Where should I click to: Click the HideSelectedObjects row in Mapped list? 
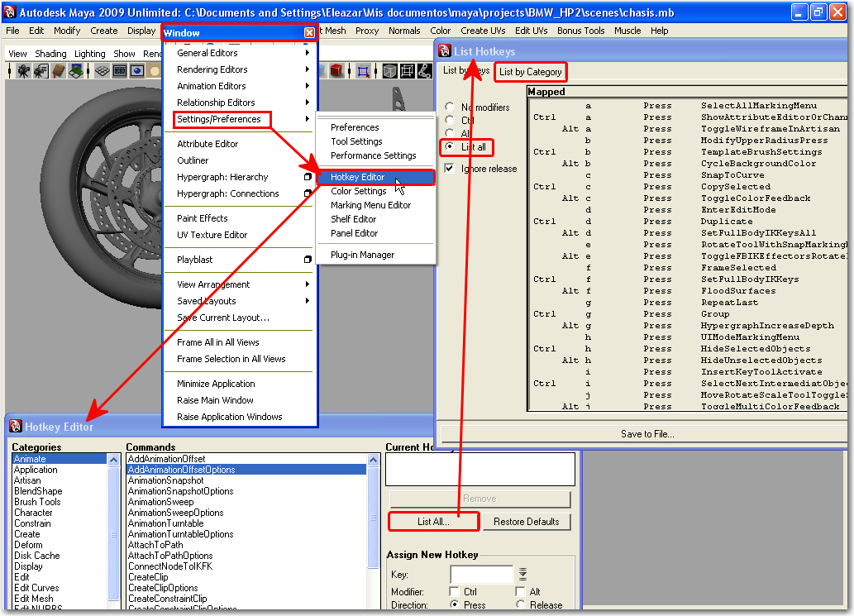coord(689,349)
